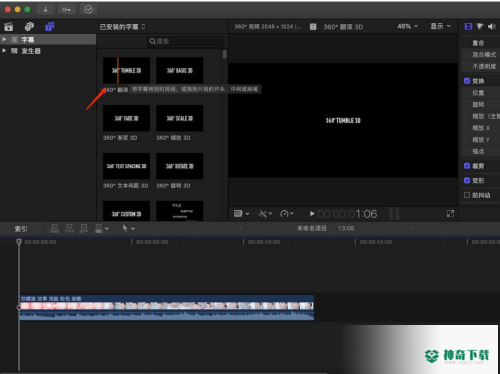This screenshot has width=500, height=374.
Task: Click the timeline history back arrow
Action: coord(241,228)
